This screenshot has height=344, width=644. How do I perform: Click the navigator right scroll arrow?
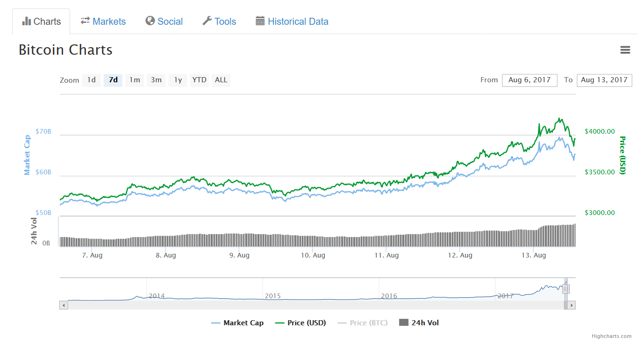572,305
